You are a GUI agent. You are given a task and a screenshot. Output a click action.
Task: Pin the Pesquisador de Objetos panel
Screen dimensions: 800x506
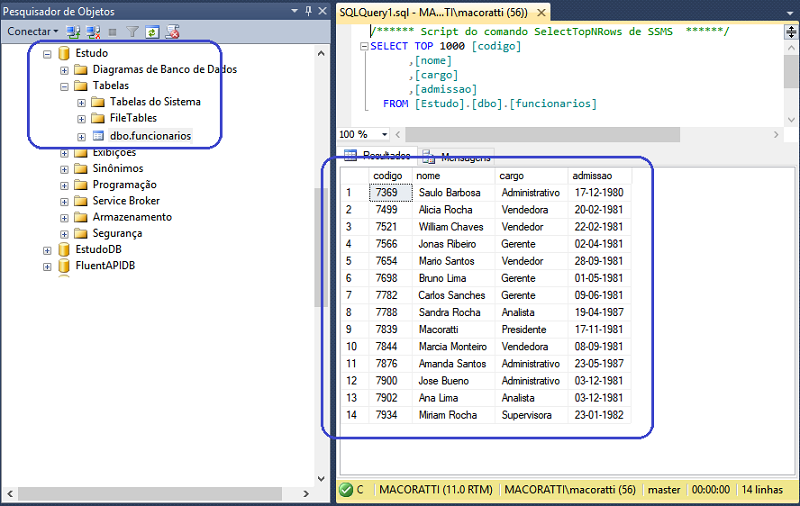click(307, 11)
